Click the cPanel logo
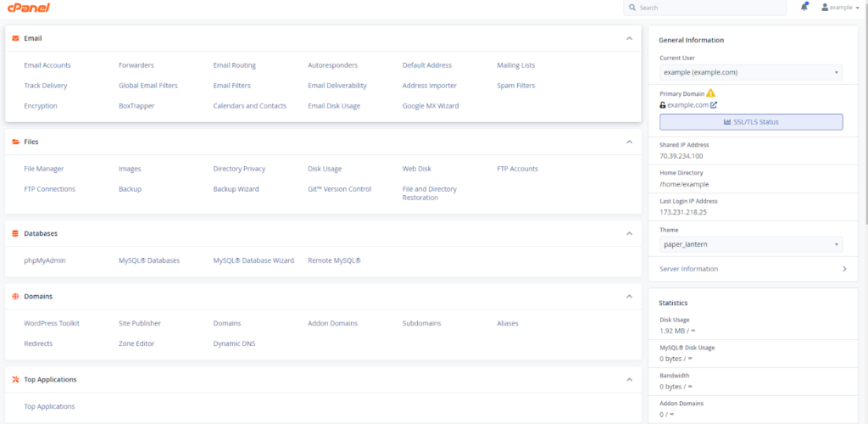This screenshot has height=424, width=868. click(x=28, y=8)
